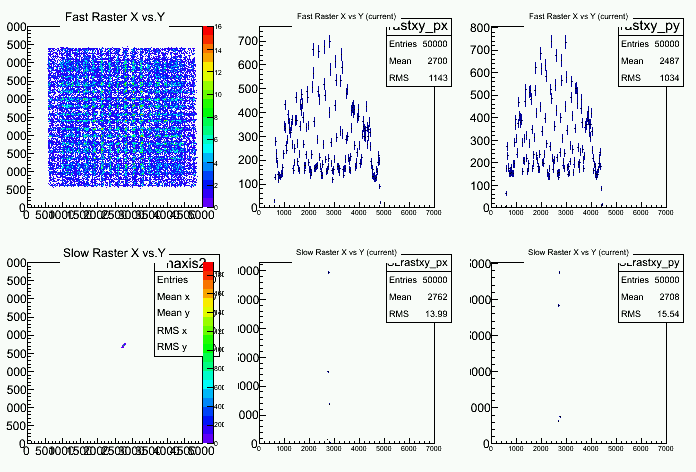The image size is (696, 472).
Task: Select 'RMS 15.54' in SLrastxy_py stats
Action: [651, 313]
